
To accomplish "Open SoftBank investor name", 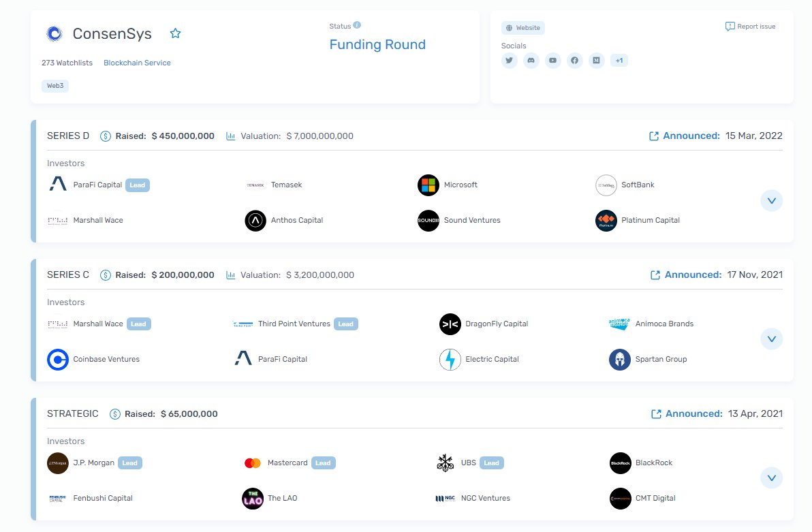I will click(638, 185).
